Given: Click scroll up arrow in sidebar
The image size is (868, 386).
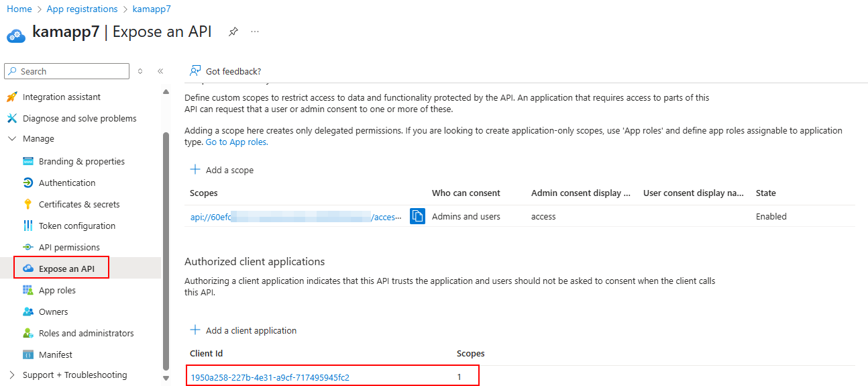Looking at the screenshot, I should [166, 92].
